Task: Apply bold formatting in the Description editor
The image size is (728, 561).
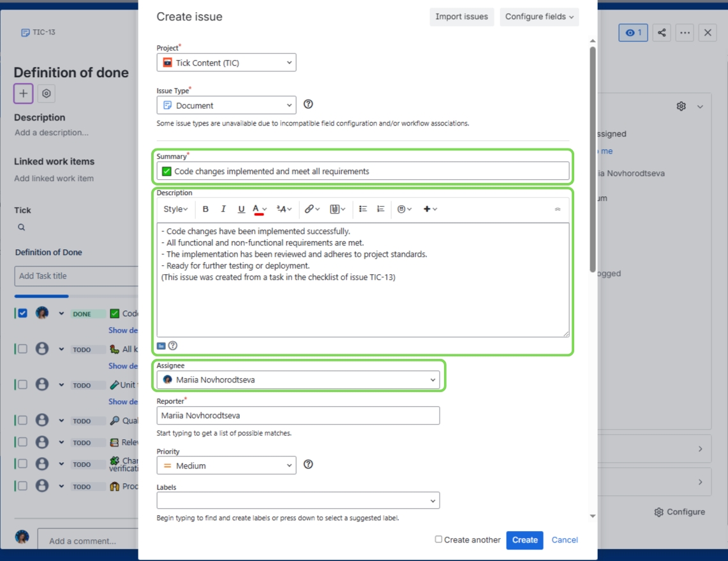Action: pyautogui.click(x=205, y=208)
